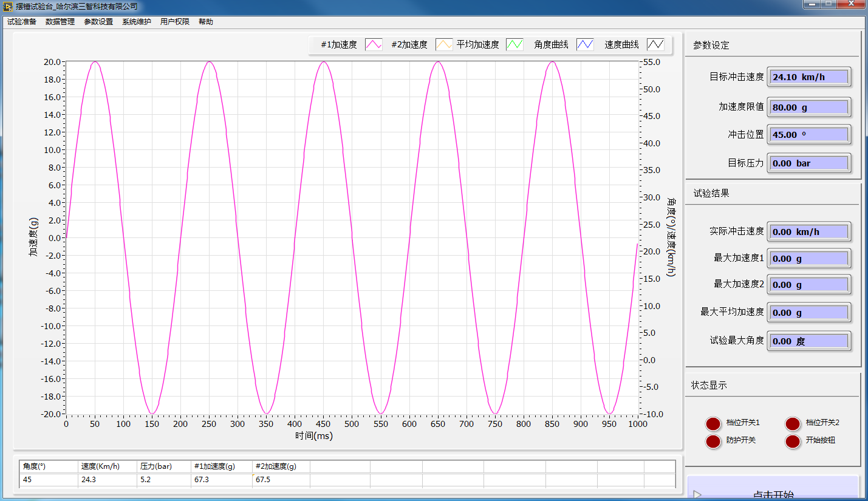
Task: Click the 速度曲线 black legend icon
Action: [655, 44]
